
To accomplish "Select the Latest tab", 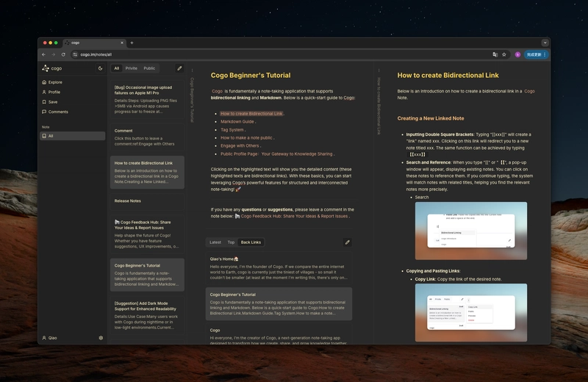I will (x=215, y=242).
